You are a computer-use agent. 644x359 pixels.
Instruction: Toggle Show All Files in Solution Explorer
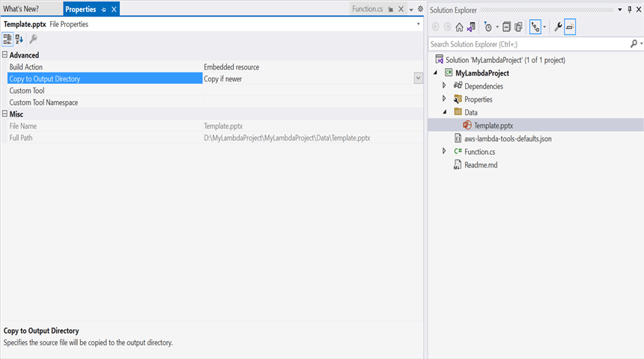pyautogui.click(x=518, y=27)
